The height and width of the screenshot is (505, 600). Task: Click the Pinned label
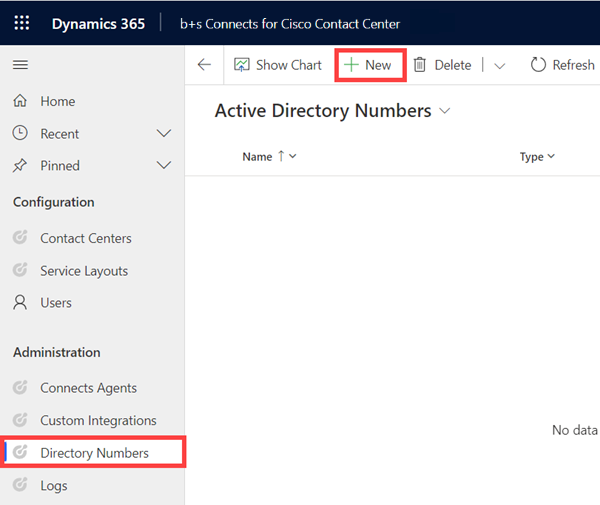coord(60,166)
